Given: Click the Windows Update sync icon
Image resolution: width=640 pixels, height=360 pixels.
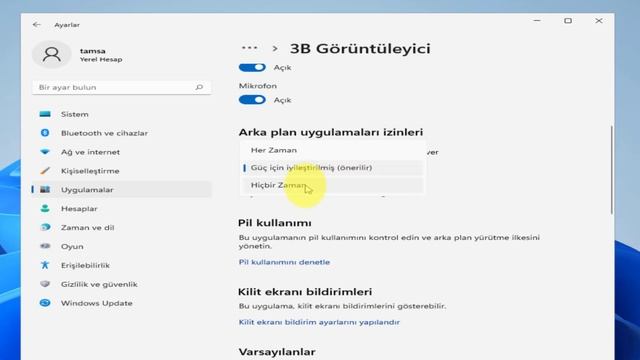Looking at the screenshot, I should [45, 303].
